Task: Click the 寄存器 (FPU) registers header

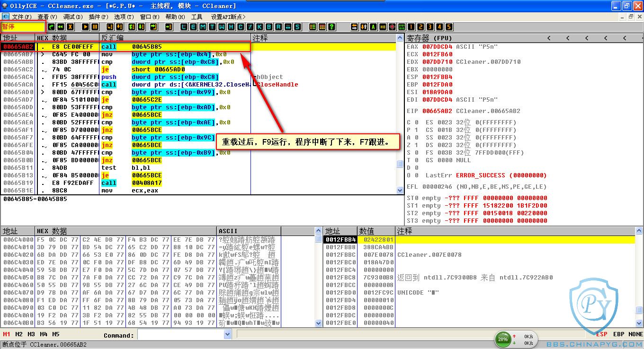Action: pos(429,38)
